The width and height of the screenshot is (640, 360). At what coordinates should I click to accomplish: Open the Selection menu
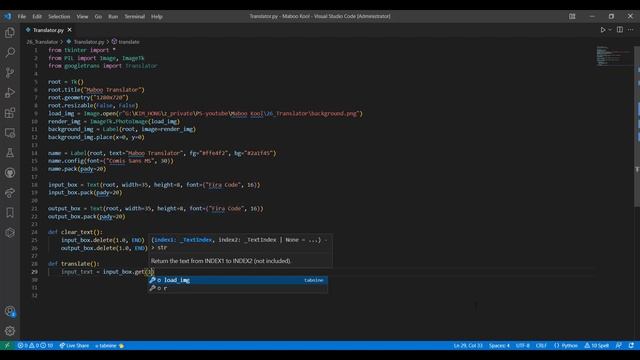tap(59, 16)
